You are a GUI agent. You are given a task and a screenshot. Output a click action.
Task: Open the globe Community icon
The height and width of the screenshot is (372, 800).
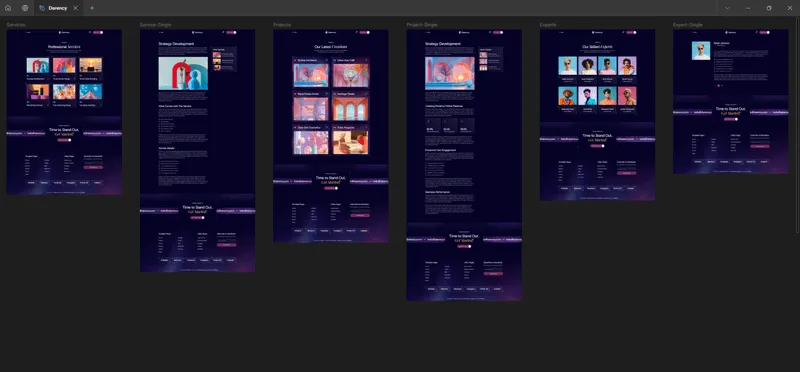tap(25, 8)
